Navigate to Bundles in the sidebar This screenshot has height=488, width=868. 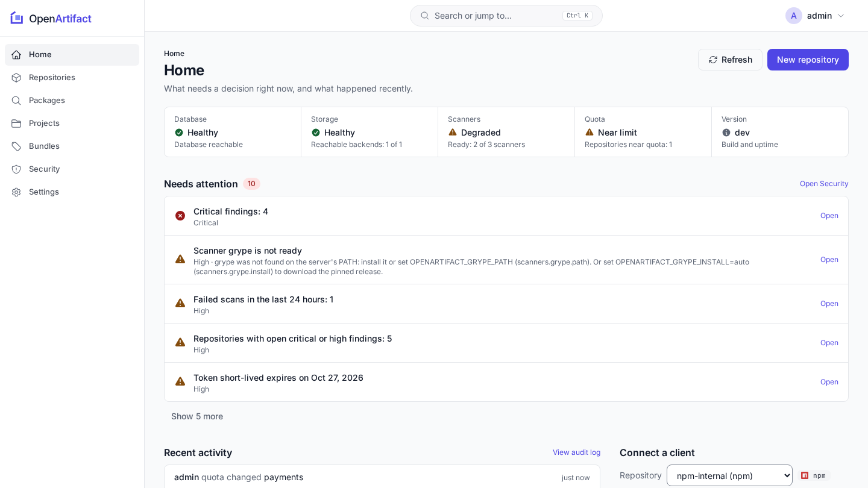pyautogui.click(x=72, y=146)
